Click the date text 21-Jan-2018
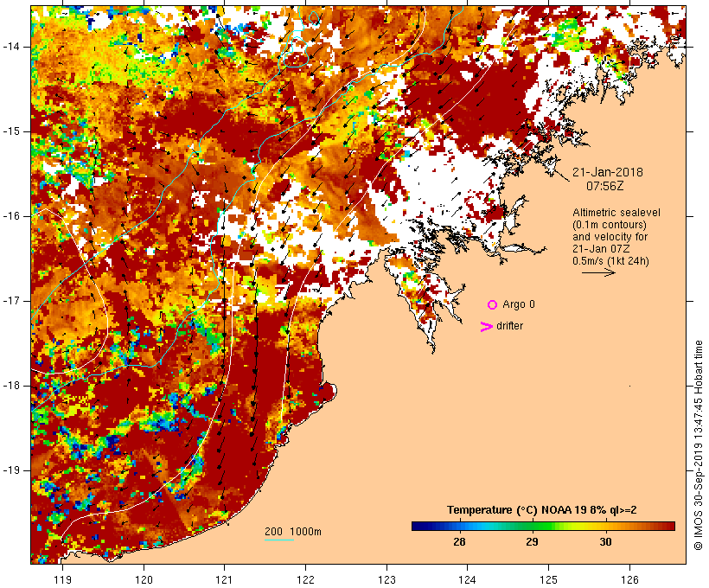Image resolution: width=709 pixels, height=588 pixels. pos(608,172)
